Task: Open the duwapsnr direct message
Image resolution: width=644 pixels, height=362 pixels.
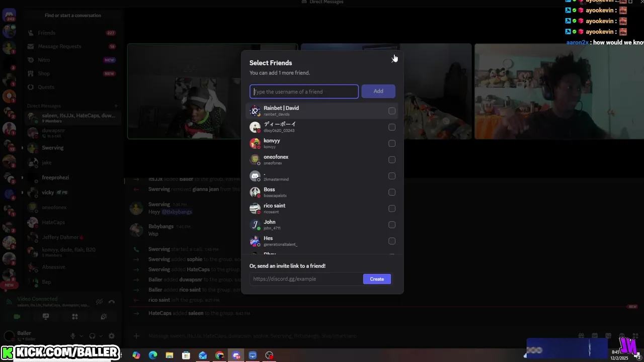Action: coord(72,133)
